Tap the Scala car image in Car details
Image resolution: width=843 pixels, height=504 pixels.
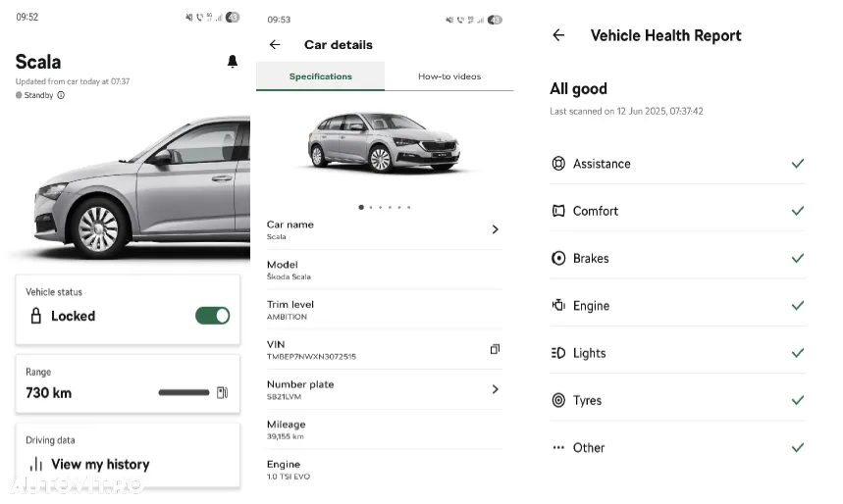[384, 142]
